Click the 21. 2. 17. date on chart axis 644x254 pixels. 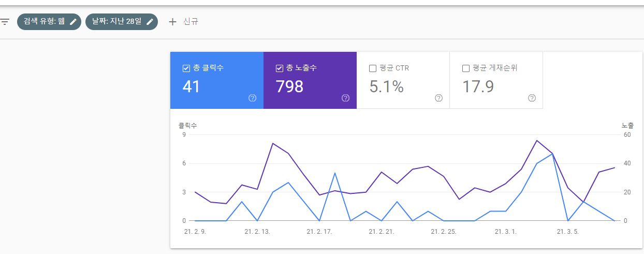320,232
